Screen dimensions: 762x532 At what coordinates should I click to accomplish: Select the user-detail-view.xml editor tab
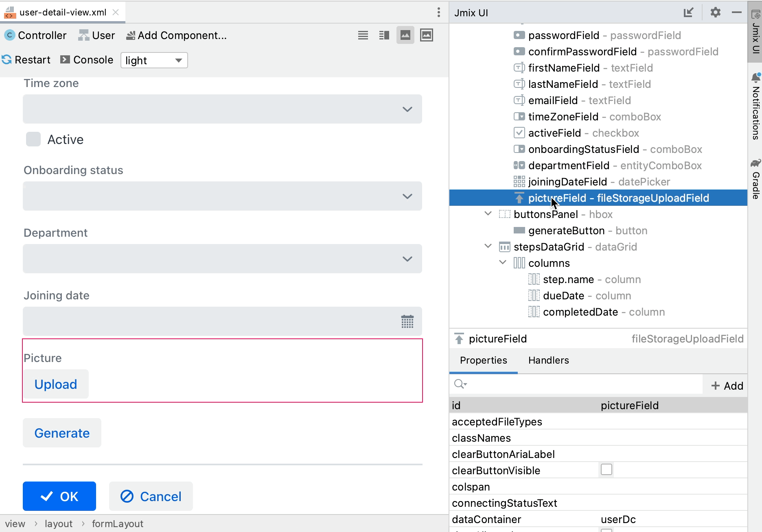coord(62,12)
